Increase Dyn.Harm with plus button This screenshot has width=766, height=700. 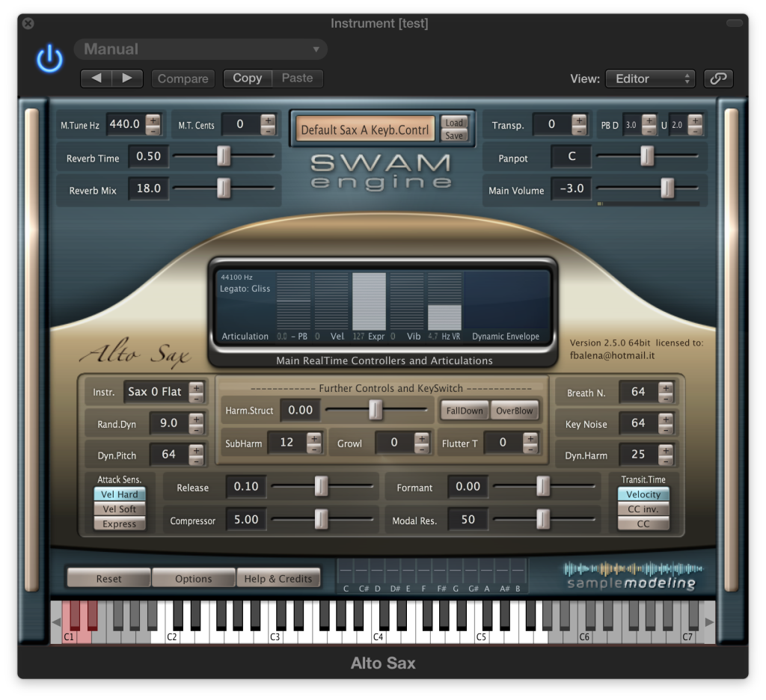666,449
